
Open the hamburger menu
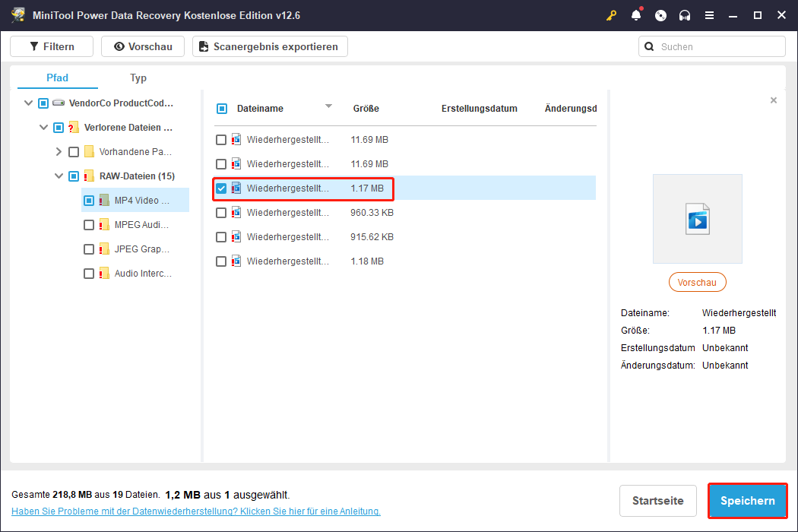(709, 15)
